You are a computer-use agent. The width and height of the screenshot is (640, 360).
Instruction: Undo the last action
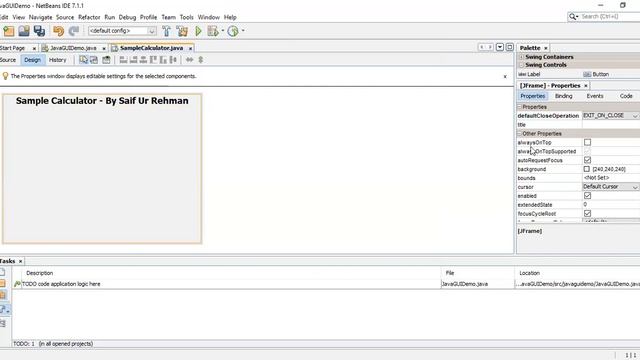[58, 31]
